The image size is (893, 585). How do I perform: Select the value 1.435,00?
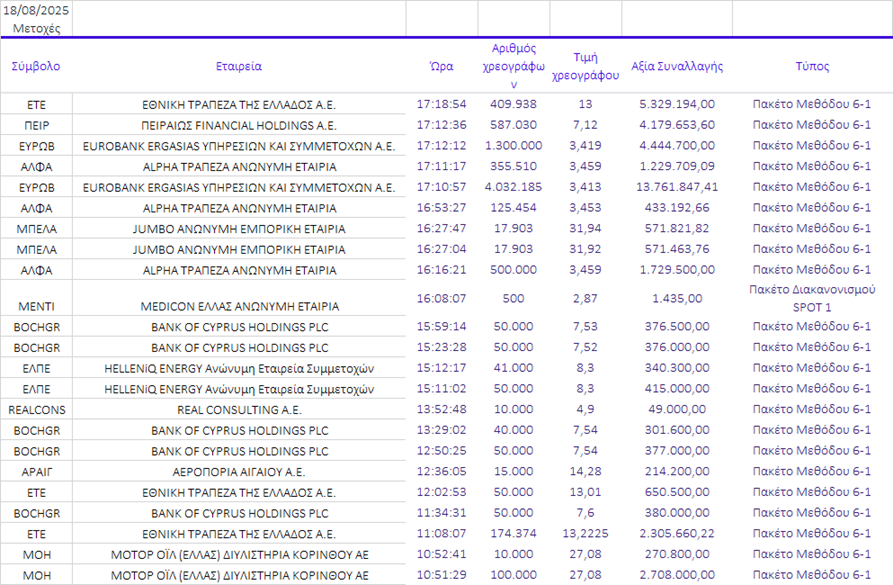coord(677,298)
